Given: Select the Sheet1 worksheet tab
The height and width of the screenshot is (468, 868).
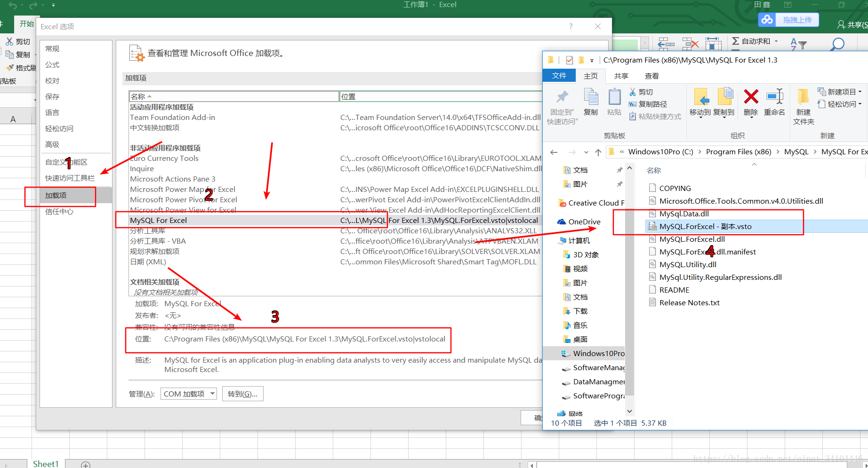Looking at the screenshot, I should [46, 464].
